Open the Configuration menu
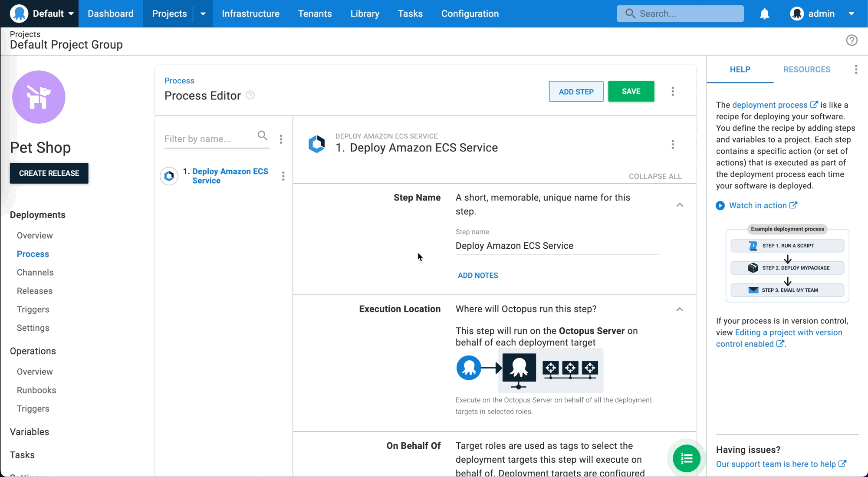868x477 pixels. click(x=470, y=13)
